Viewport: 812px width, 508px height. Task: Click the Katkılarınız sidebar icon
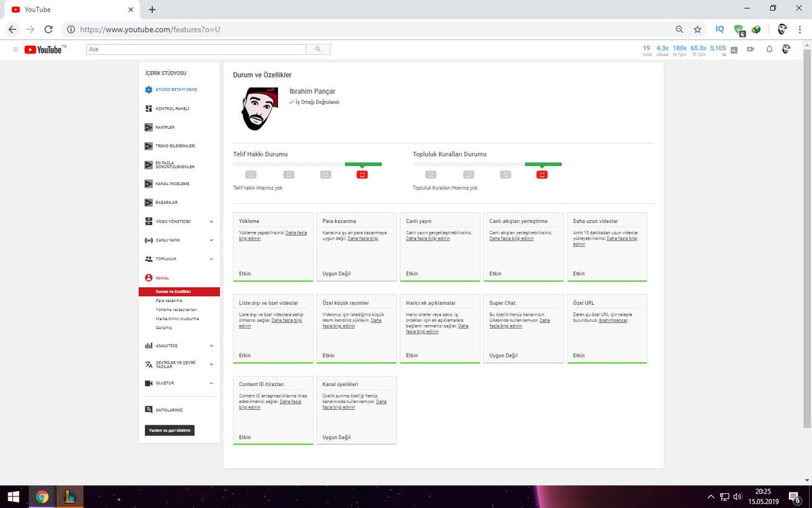pos(149,409)
